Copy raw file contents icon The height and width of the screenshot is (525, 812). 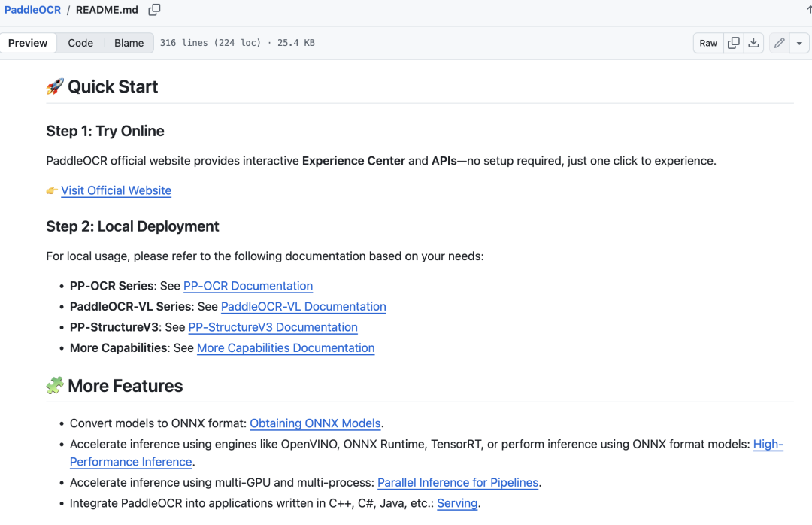733,43
